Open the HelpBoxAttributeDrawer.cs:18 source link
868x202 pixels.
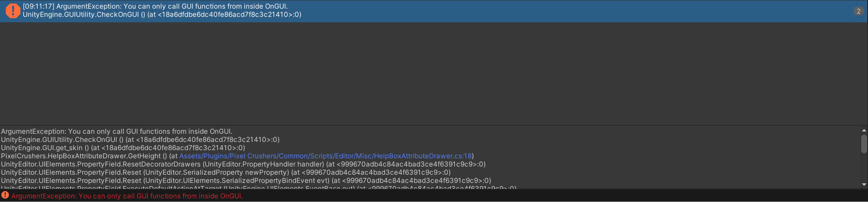pos(325,156)
